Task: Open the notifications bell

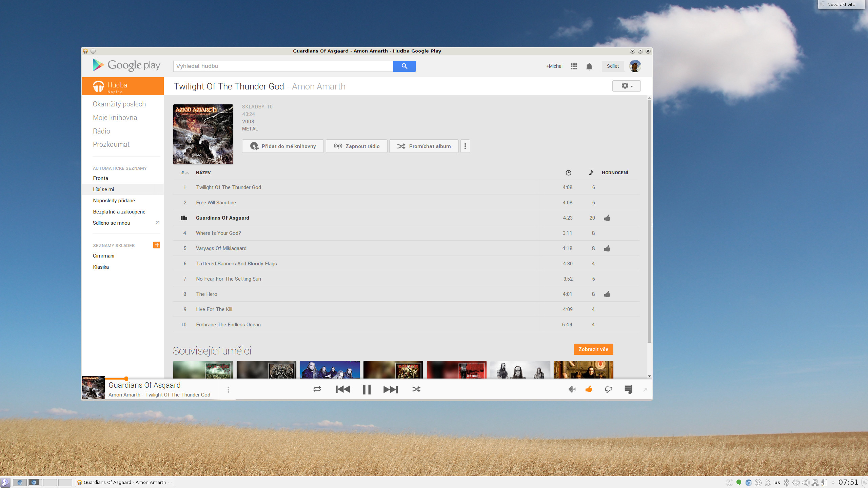Action: click(x=589, y=66)
